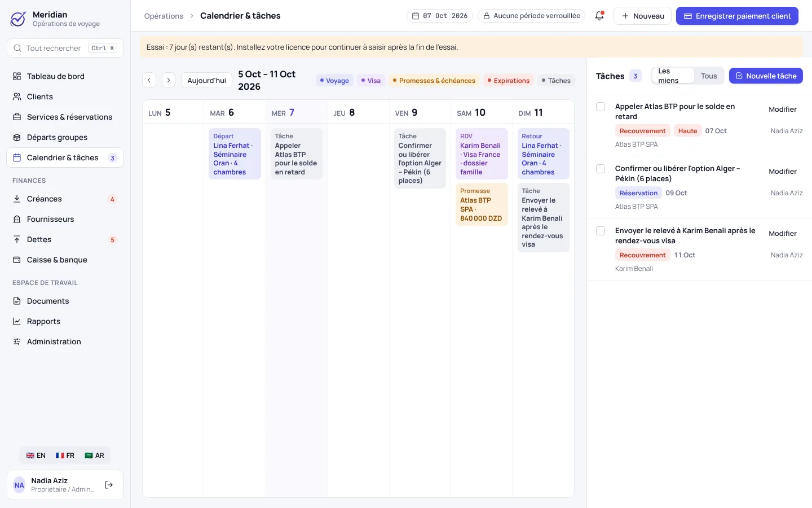Toggle the Promesses & échéances filter

tap(434, 81)
